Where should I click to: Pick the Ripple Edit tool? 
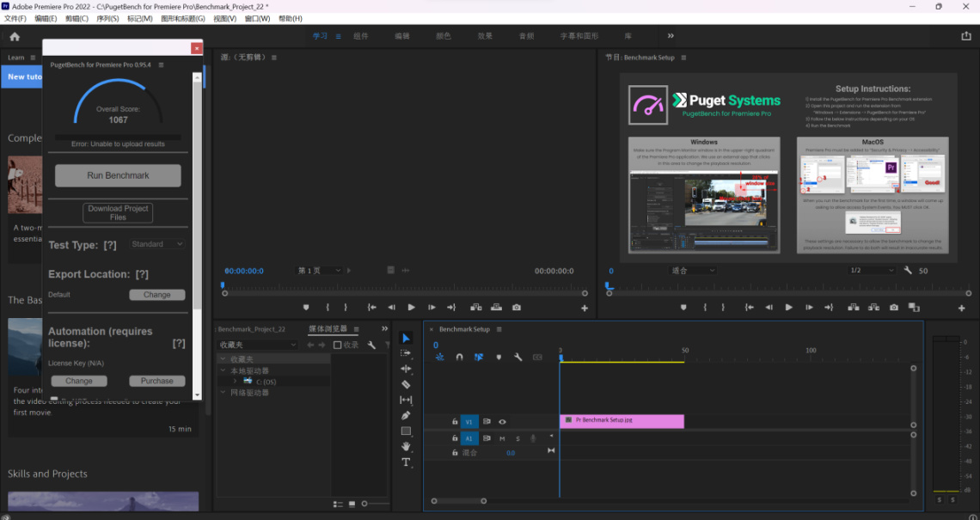[406, 369]
